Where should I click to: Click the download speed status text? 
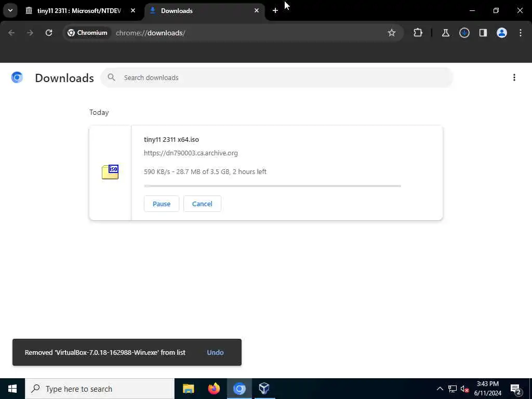pyautogui.click(x=205, y=171)
